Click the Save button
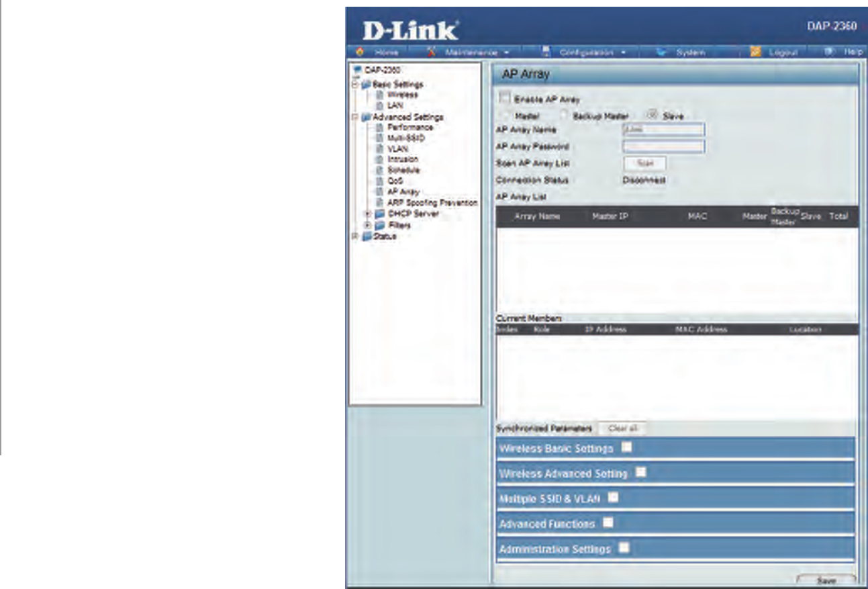The width and height of the screenshot is (868, 589). pos(826,580)
